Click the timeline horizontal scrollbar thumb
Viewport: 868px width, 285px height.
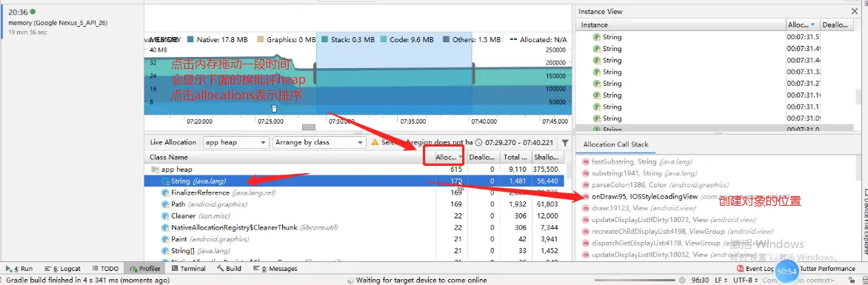308,127
